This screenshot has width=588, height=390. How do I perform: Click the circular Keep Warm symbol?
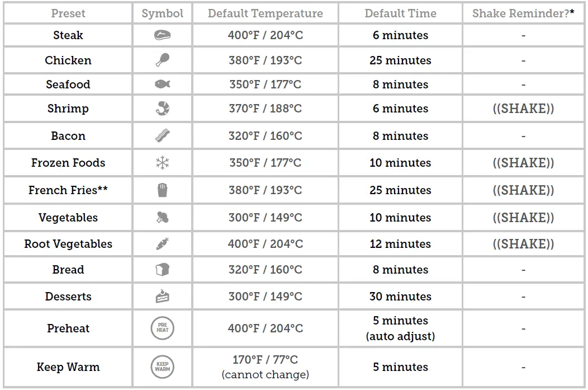162,367
